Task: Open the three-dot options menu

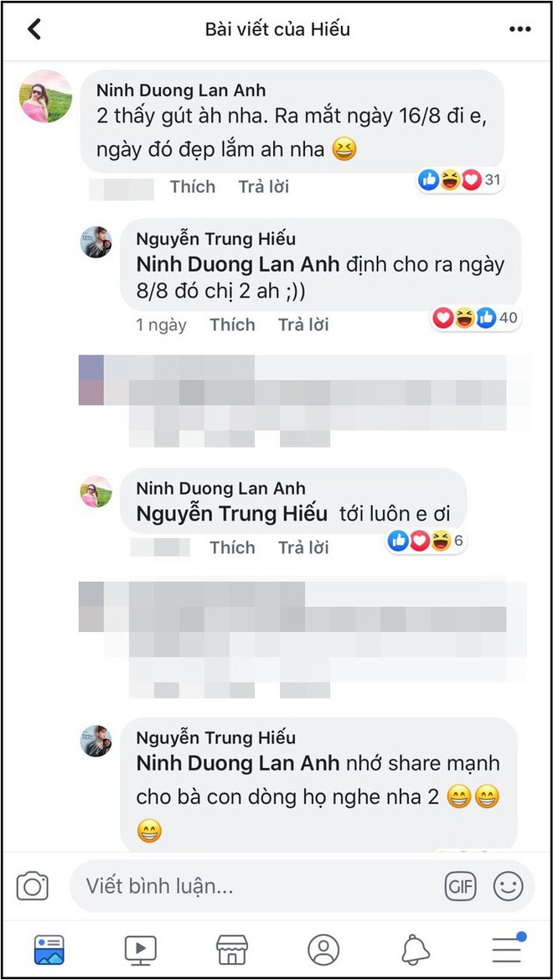Action: [x=521, y=28]
